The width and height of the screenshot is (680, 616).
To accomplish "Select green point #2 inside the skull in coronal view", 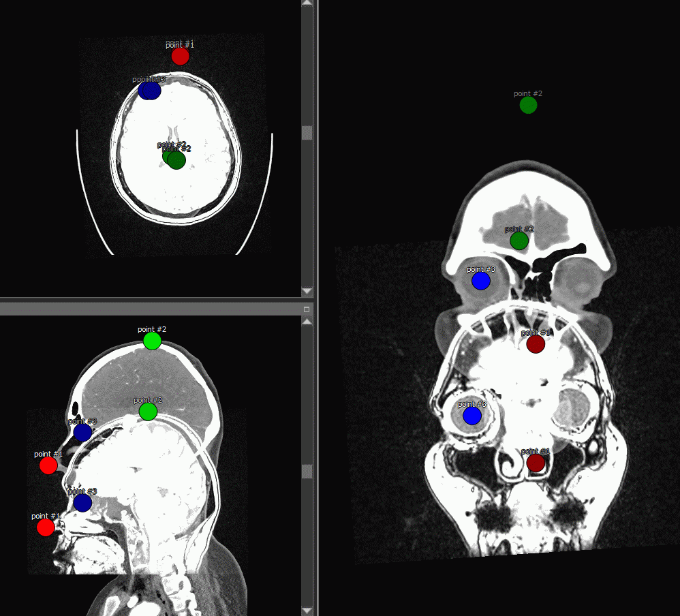I will coord(519,241).
